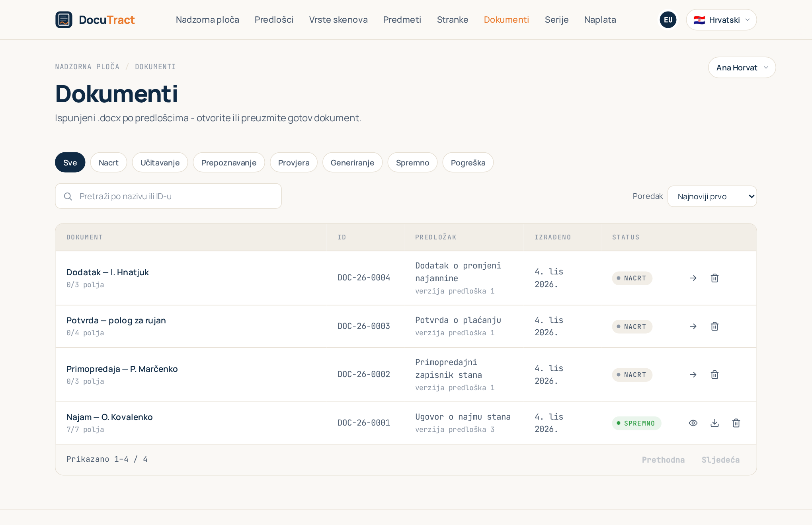Open the Serije nav item
The image size is (812, 525).
click(556, 19)
